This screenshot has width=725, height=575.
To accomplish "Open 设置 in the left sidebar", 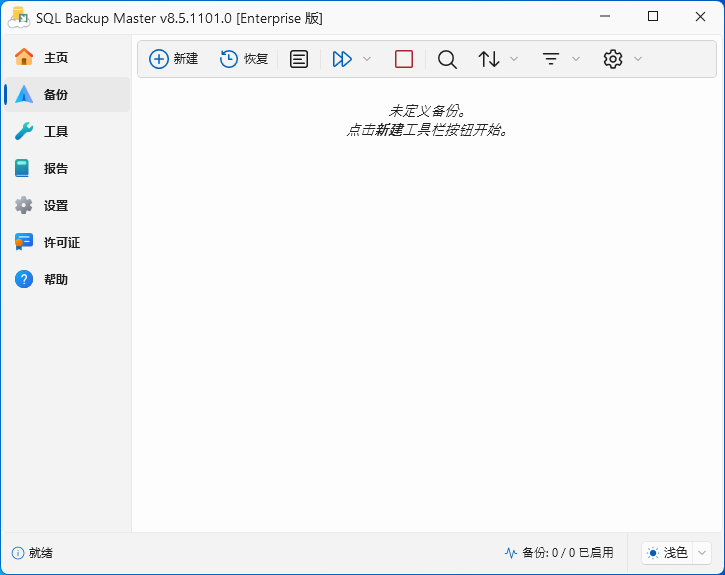I will pos(67,205).
